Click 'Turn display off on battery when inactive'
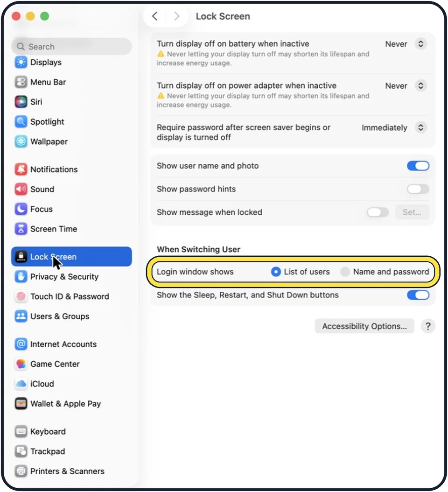 pyautogui.click(x=233, y=43)
